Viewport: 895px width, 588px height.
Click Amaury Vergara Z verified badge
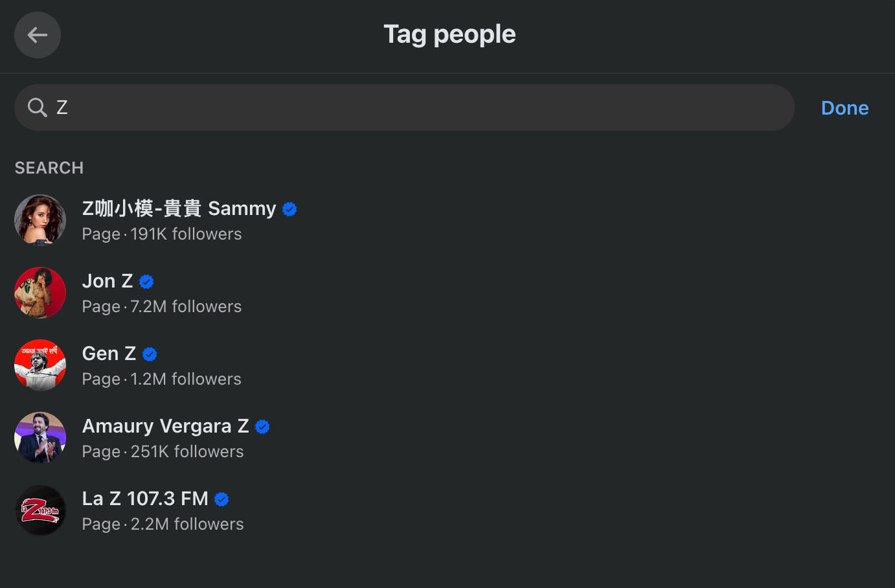pos(262,427)
